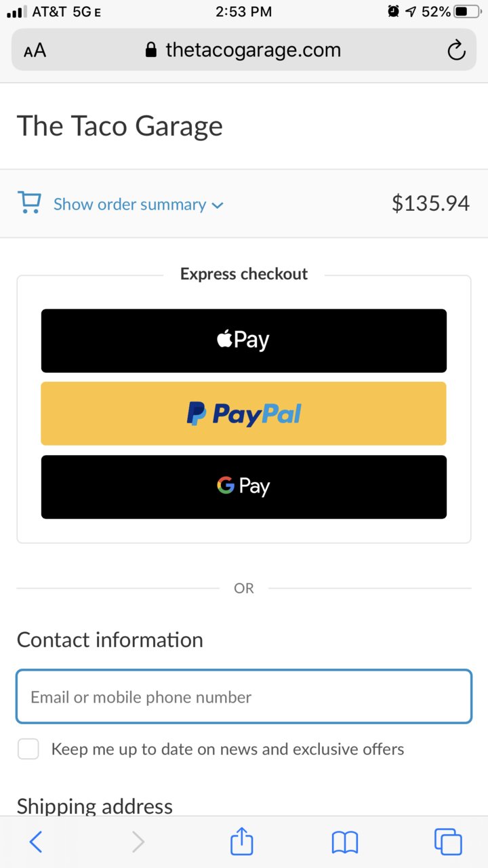Pay with Apple Pay button
Image resolution: width=488 pixels, height=868 pixels.
tap(244, 340)
